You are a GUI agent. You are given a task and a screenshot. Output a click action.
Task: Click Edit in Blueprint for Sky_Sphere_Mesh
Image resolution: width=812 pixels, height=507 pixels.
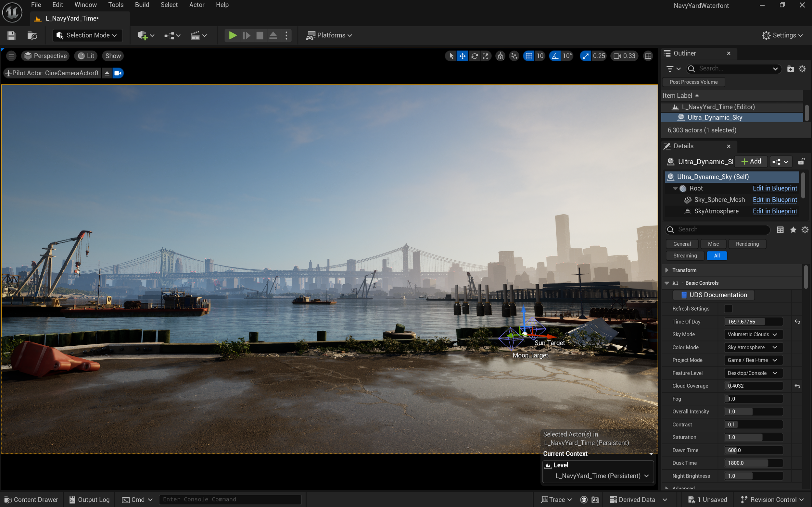pos(774,200)
